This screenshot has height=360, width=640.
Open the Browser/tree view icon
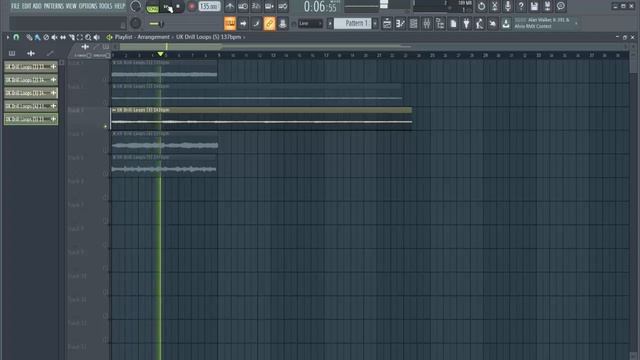440,24
